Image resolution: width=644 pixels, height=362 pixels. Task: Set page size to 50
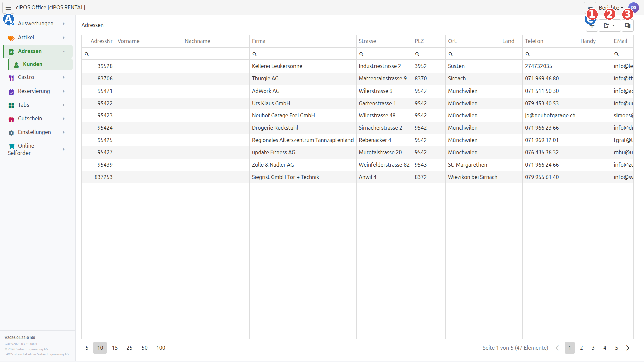[x=145, y=348]
